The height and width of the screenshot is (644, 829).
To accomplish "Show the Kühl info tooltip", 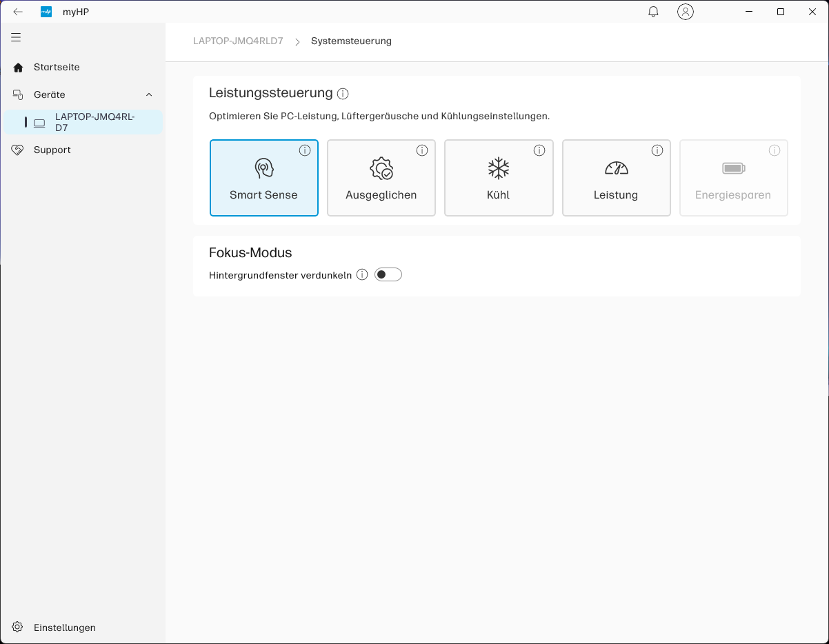I will click(539, 150).
